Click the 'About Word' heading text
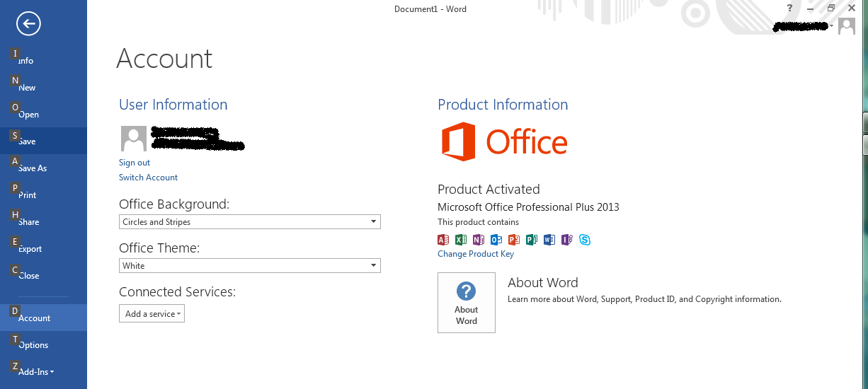This screenshot has height=389, width=868. point(543,282)
